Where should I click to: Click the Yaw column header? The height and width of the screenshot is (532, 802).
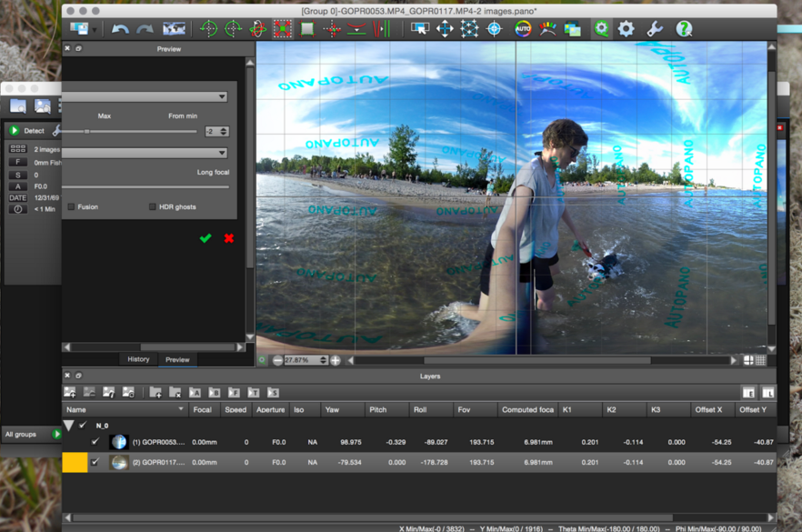tap(343, 409)
